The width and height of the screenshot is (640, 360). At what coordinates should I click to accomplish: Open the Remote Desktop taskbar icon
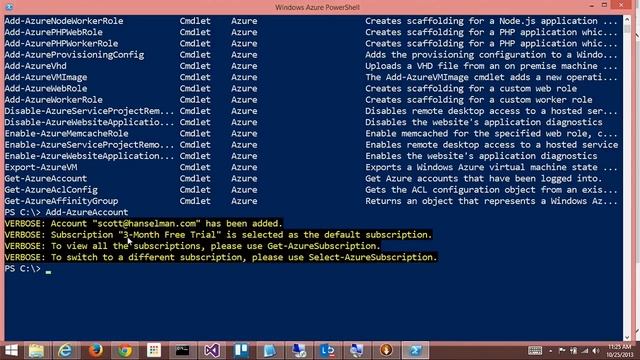299,350
